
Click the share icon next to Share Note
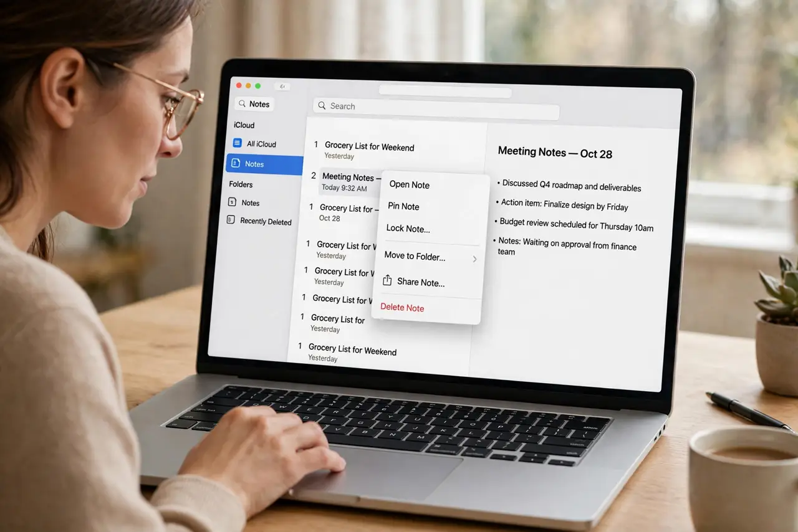(387, 280)
